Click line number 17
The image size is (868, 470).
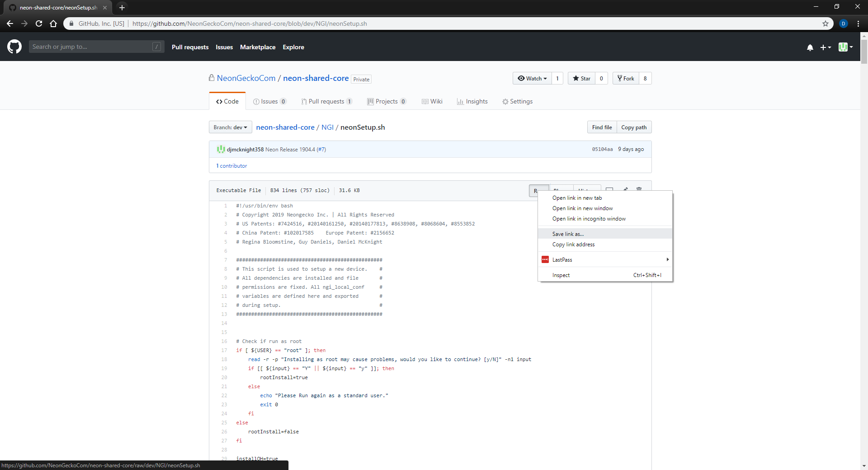click(224, 350)
